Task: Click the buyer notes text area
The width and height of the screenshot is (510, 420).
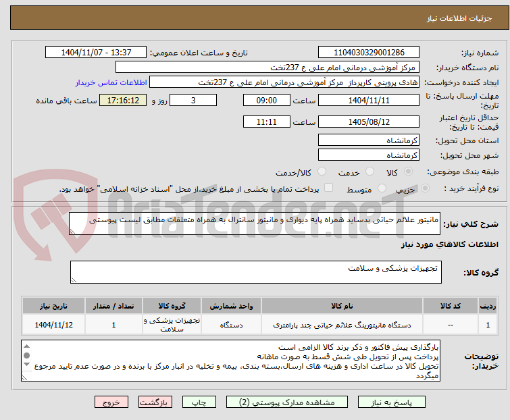Action: click(230, 361)
